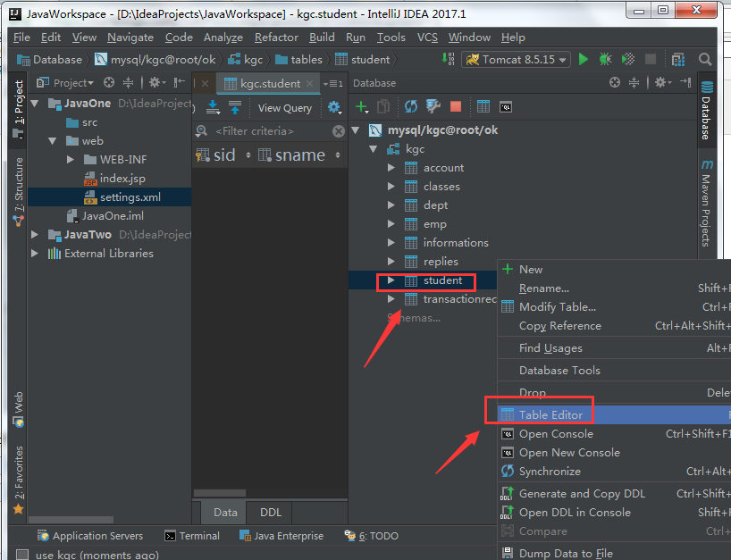This screenshot has height=560, width=731.
Task: Click the dump data download arrow icon
Action: (213, 107)
